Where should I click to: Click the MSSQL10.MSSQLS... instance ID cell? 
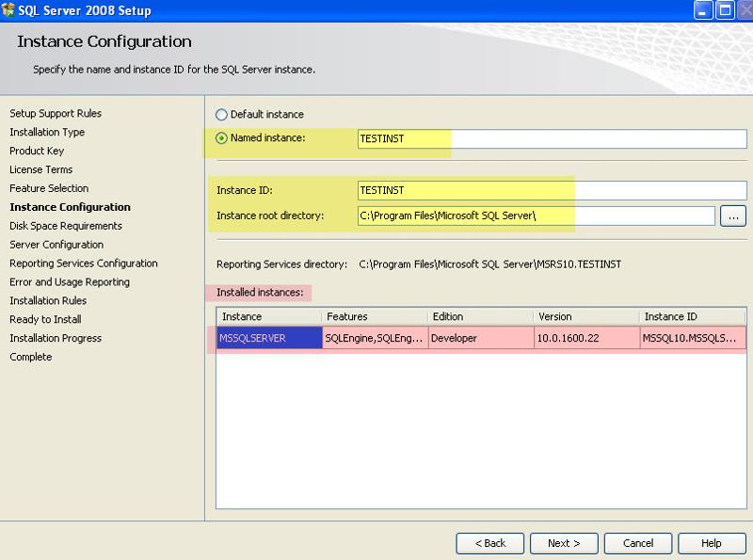pos(693,338)
